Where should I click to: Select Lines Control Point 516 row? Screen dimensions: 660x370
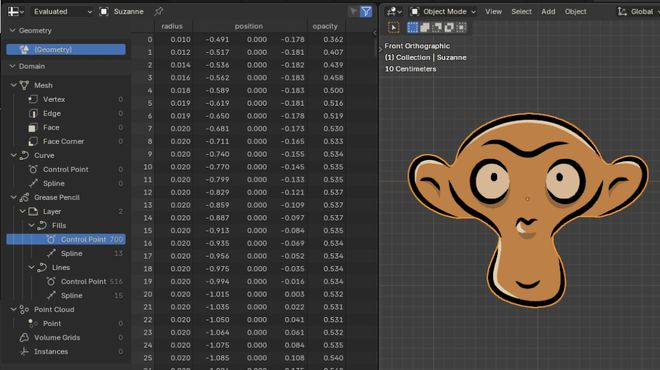pyautogui.click(x=66, y=281)
